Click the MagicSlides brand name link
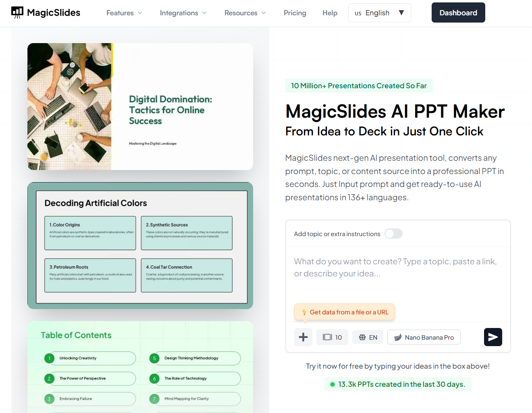This screenshot has height=413, width=532. (54, 12)
